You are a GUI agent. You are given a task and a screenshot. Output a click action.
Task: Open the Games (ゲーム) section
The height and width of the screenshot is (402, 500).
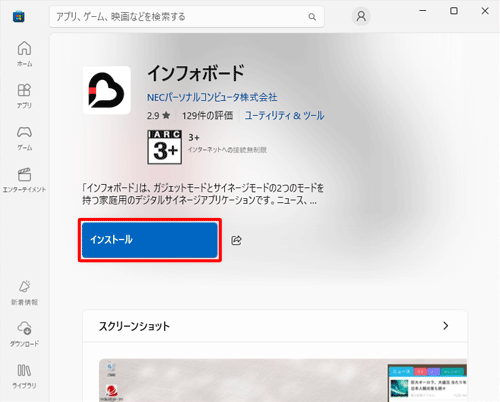(24, 138)
